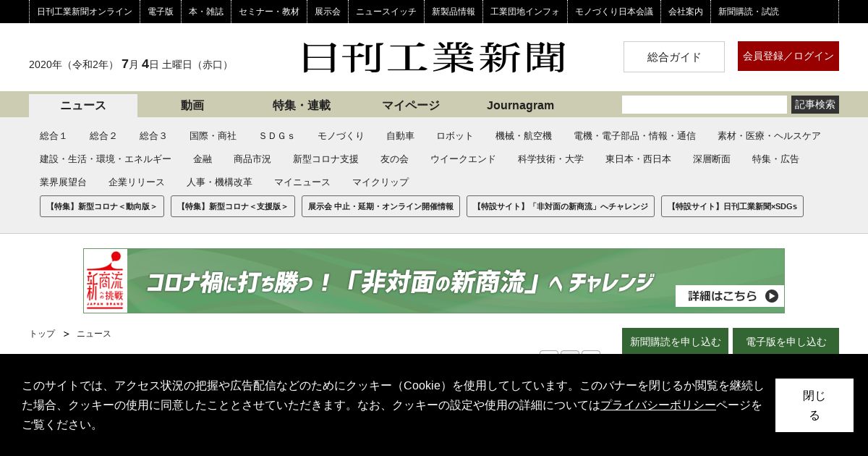Click the 記事検索 search button
Viewport: 868px width, 456px height.
click(815, 104)
